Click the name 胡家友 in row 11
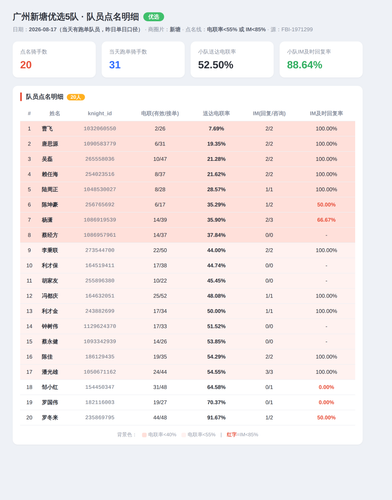392x500 pixels. coord(50,281)
